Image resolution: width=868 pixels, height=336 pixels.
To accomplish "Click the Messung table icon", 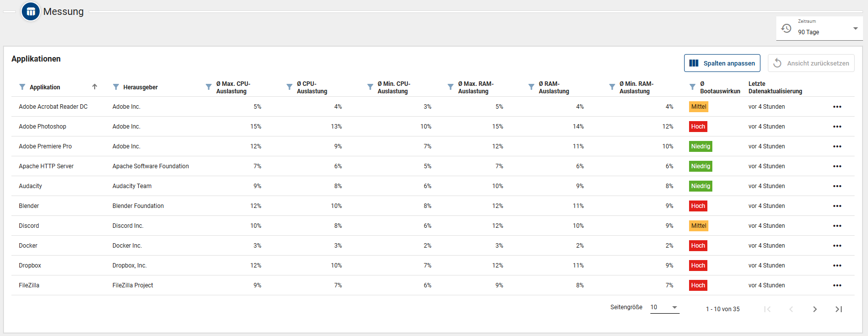I will [31, 11].
